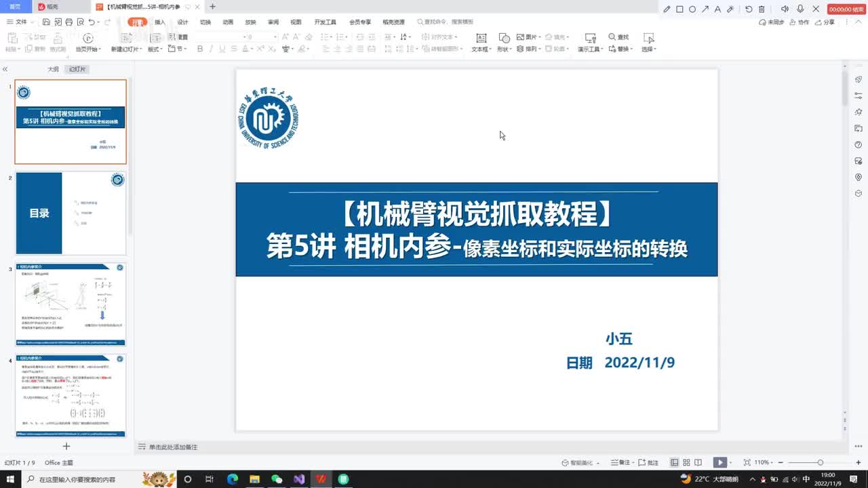This screenshot has width=868, height=488.
Task: Add a new slide with plus button
Action: click(x=66, y=446)
